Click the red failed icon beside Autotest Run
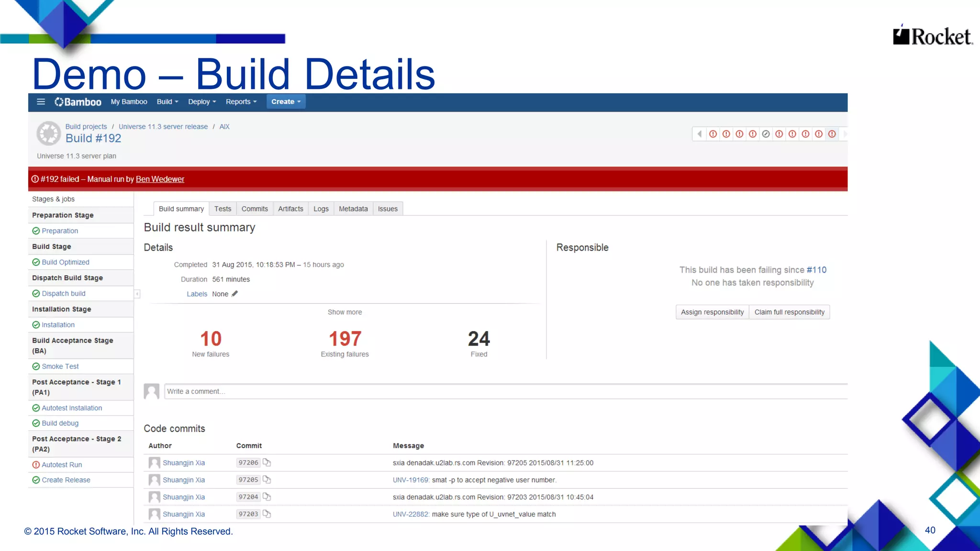Viewport: 980px width, 551px height. coord(36,465)
